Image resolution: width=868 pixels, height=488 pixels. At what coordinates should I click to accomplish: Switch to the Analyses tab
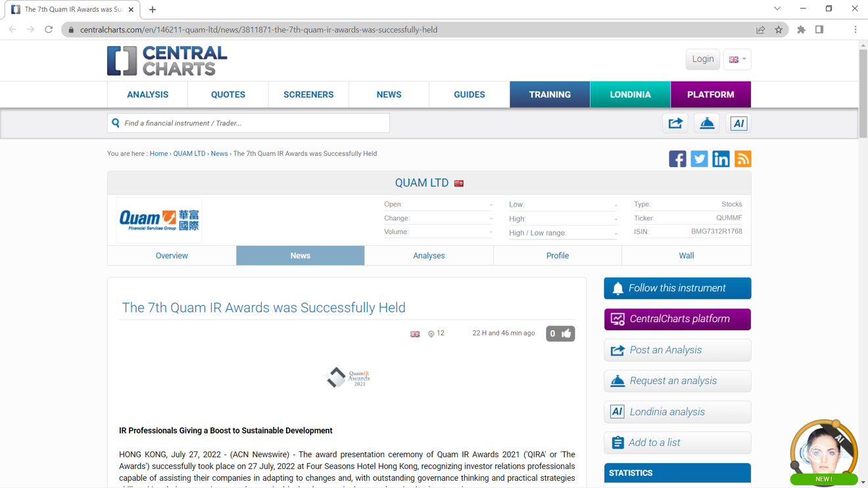point(429,256)
